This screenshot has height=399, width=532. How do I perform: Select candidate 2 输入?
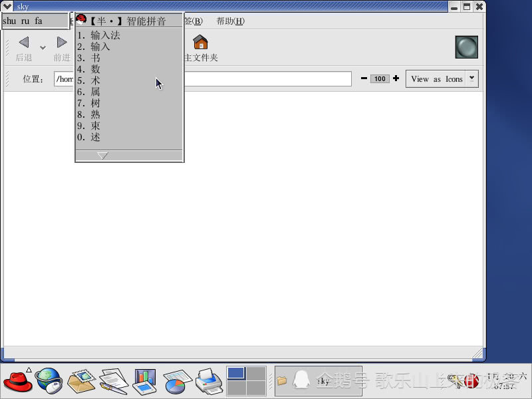click(x=93, y=47)
